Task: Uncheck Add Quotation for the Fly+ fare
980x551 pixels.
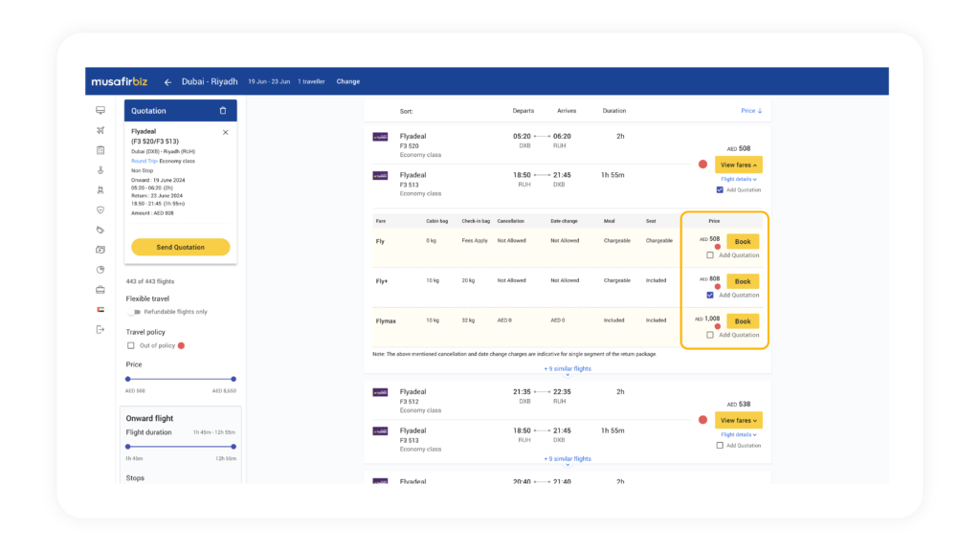Action: pos(710,295)
